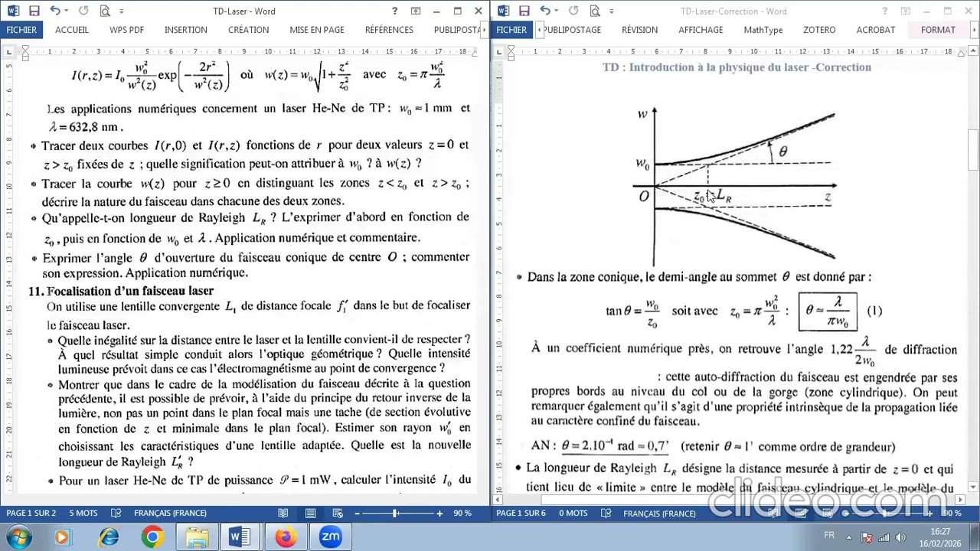Customize Quick Access Toolbar in TD-Laser-Correction window
The height and width of the screenshot is (551, 980).
point(611,11)
